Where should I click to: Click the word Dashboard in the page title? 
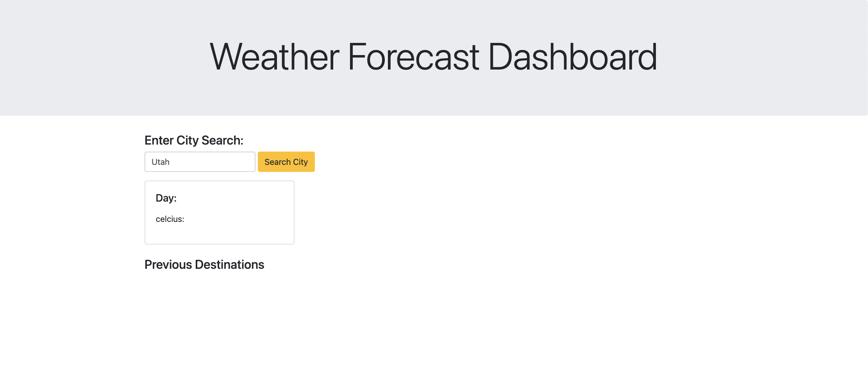click(x=573, y=57)
